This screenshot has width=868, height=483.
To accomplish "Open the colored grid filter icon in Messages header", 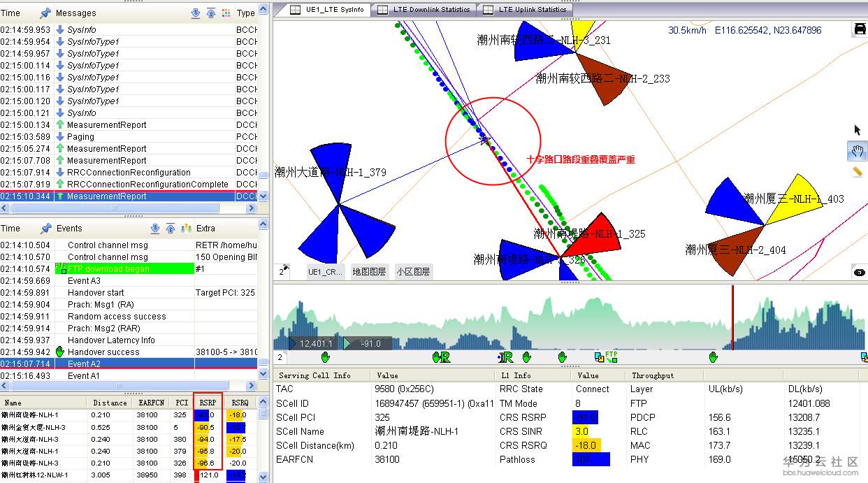I will point(226,13).
